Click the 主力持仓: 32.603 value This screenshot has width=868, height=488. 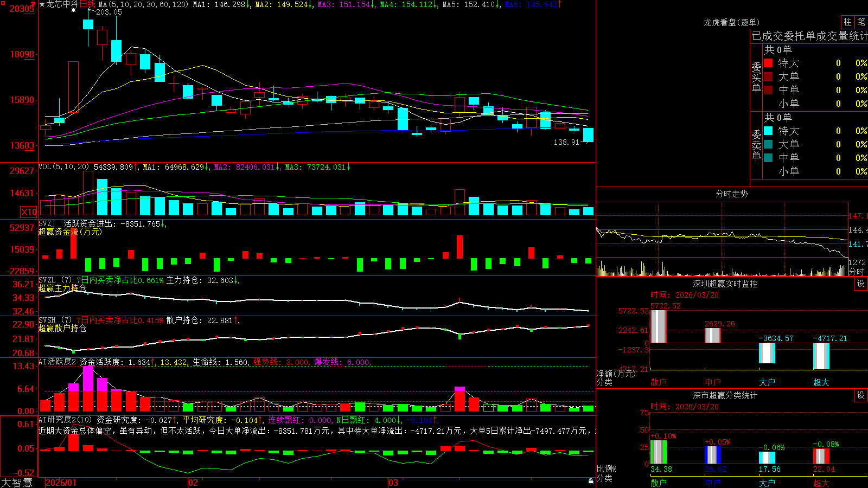coord(200,280)
